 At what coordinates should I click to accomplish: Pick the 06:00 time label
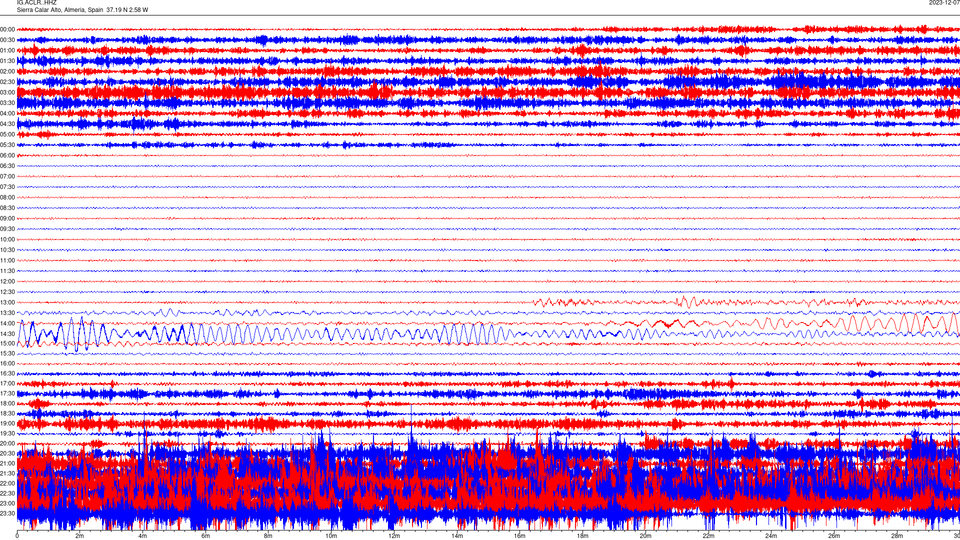tap(7, 156)
